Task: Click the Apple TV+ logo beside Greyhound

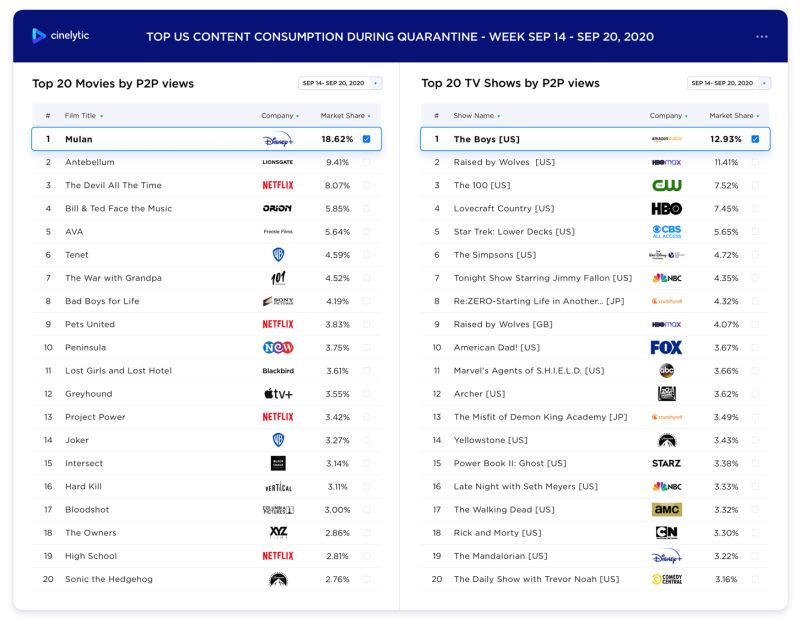Action: (x=278, y=394)
